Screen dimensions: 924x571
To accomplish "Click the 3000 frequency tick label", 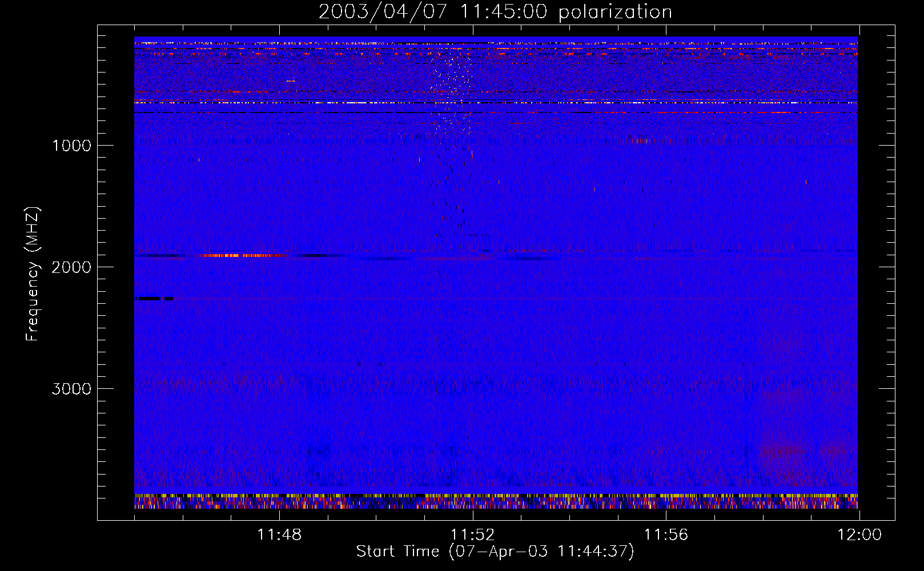I will click(71, 388).
